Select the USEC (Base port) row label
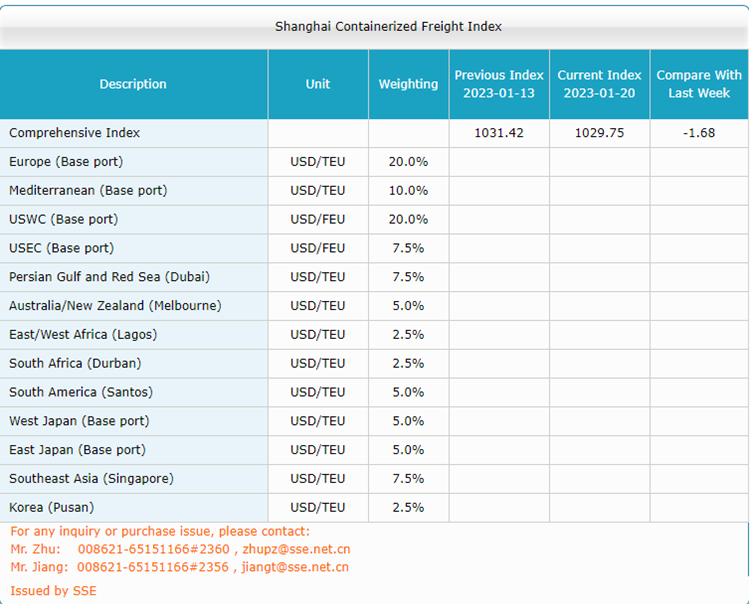This screenshot has height=605, width=752. [62, 248]
